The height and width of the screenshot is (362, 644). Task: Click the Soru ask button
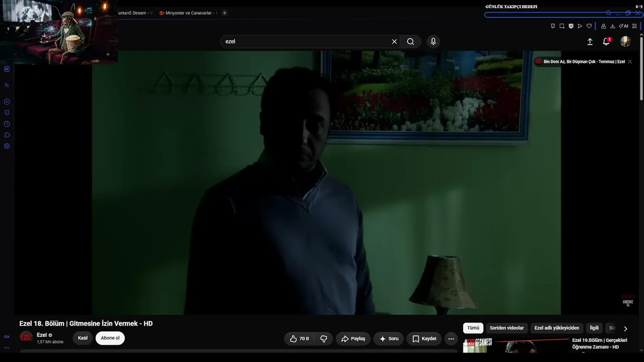tap(388, 339)
